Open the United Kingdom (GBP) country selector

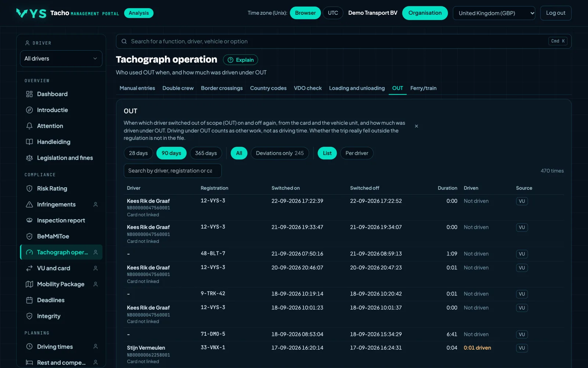pos(494,13)
